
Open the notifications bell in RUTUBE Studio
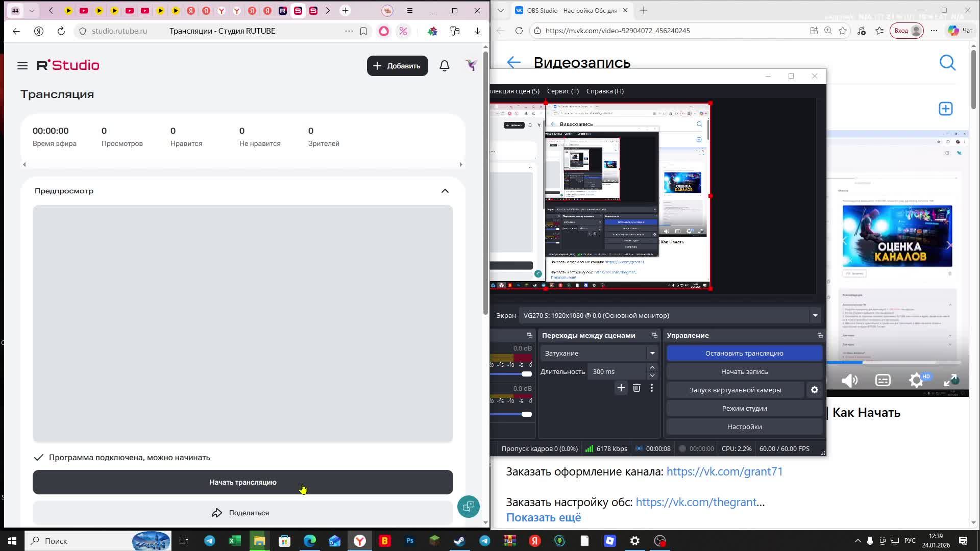point(444,66)
